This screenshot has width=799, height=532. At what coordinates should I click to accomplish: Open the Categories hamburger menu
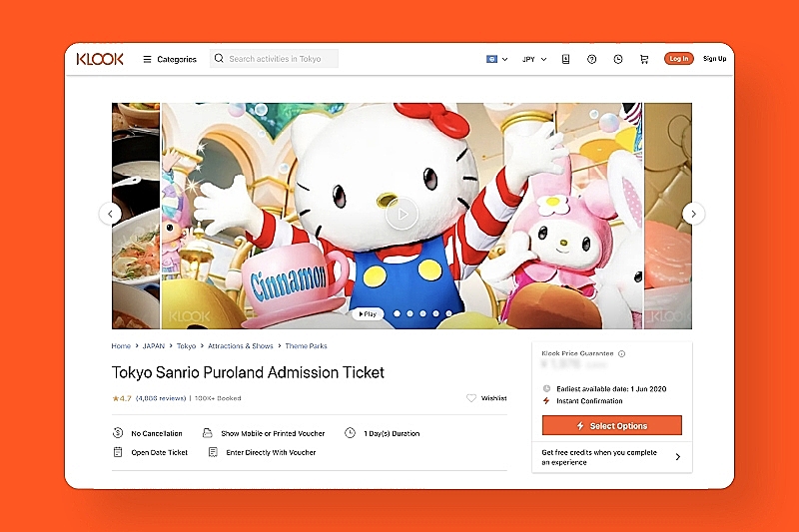point(169,59)
